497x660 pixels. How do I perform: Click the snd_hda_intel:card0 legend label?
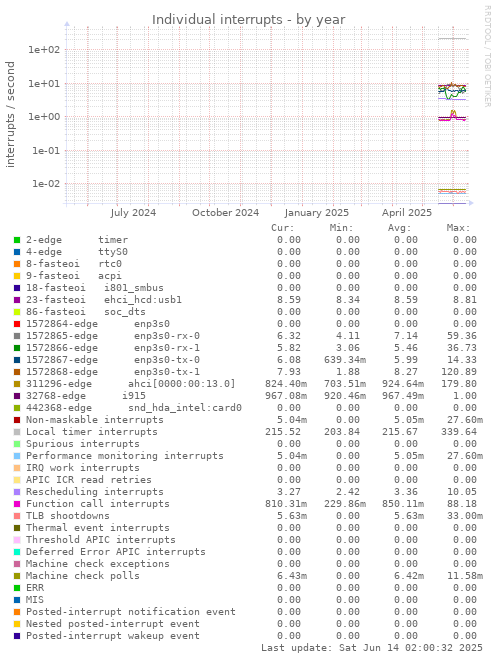point(185,408)
